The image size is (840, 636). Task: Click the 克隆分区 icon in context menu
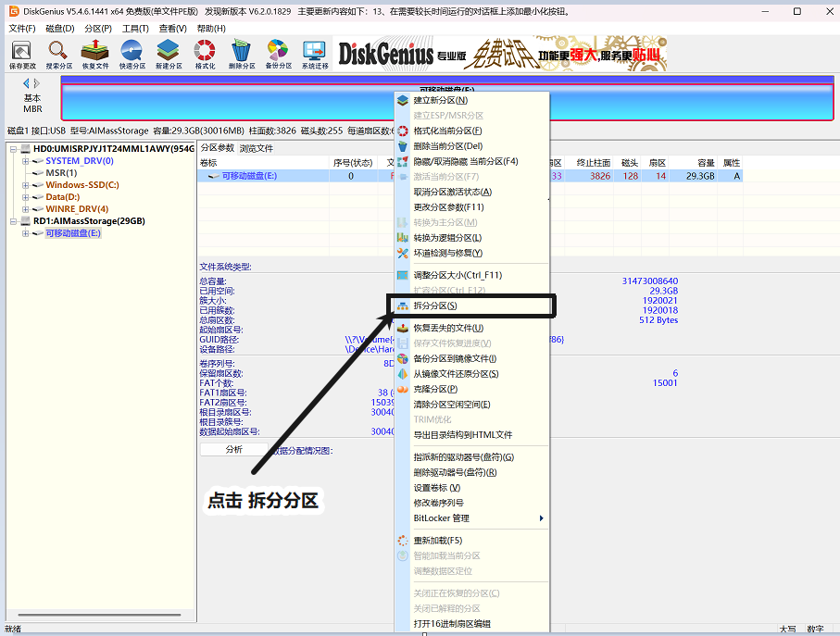click(x=402, y=389)
